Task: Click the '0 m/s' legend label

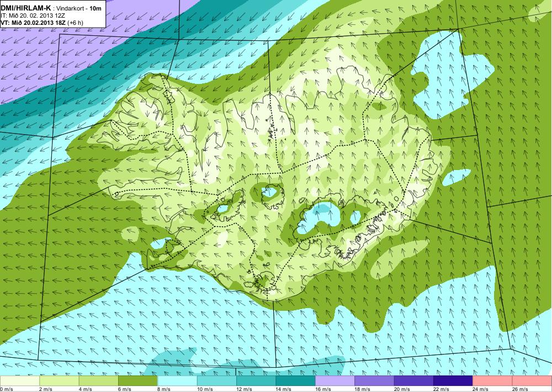Action: point(7,389)
